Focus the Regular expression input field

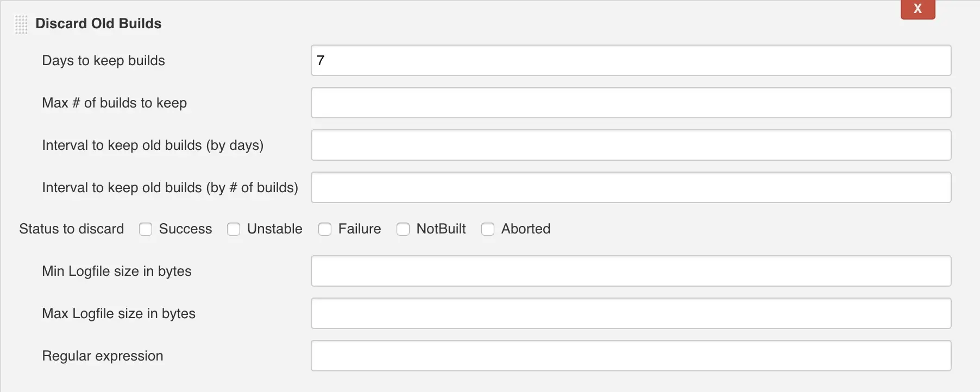tap(631, 356)
